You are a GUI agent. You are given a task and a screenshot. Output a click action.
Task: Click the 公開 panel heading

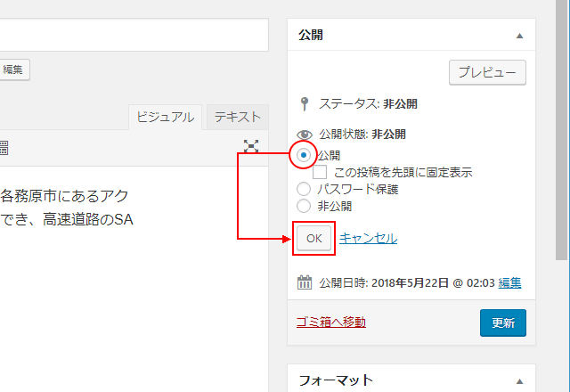pos(311,36)
